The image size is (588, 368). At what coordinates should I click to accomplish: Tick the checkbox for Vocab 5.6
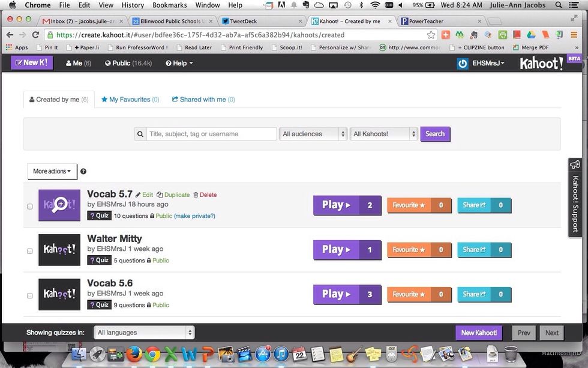point(30,295)
